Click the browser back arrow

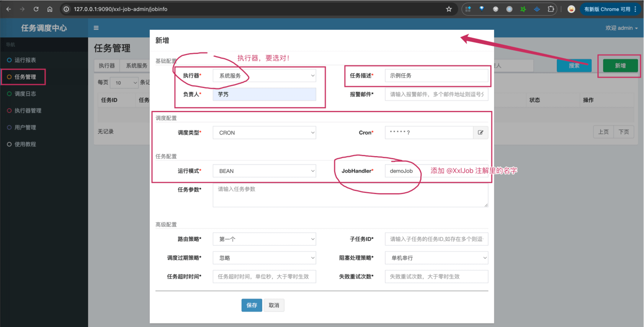click(8, 9)
